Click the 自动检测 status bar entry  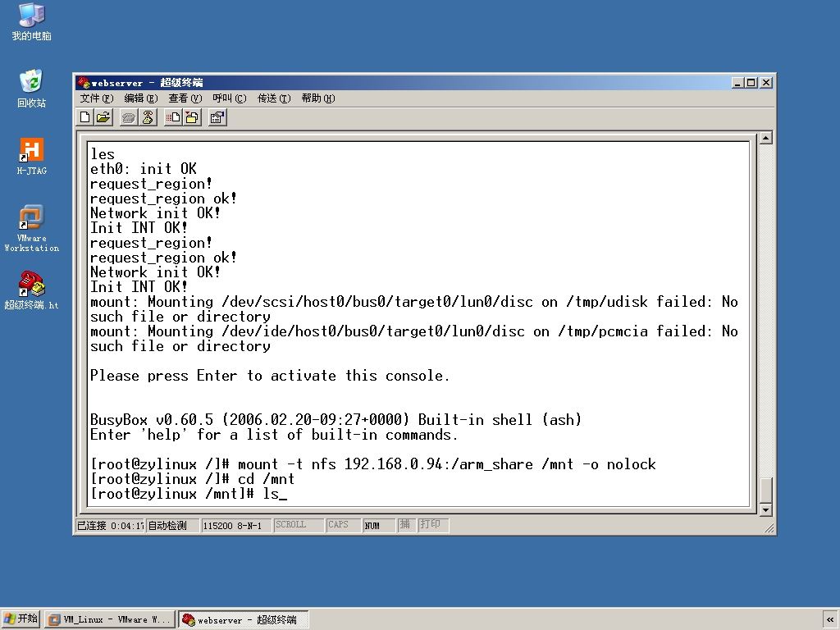tap(172, 526)
